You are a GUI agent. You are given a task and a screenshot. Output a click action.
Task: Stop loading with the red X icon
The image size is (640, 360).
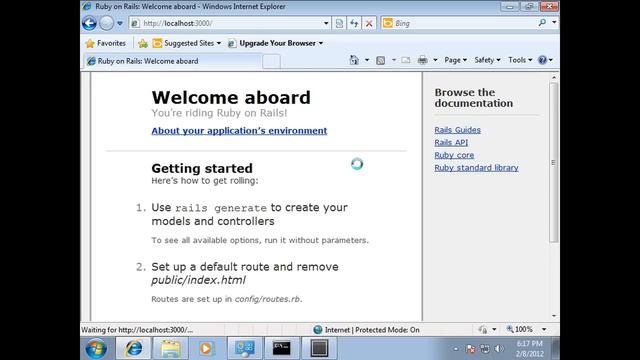pyautogui.click(x=369, y=23)
